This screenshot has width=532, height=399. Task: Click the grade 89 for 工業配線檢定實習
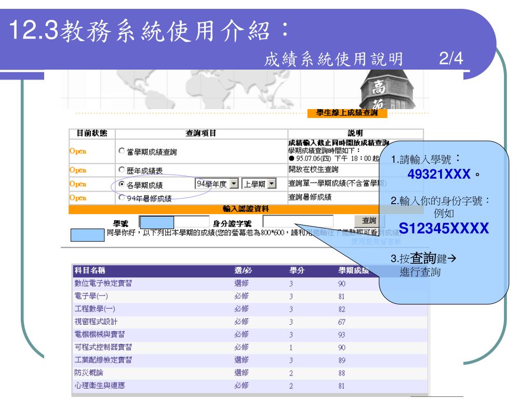[342, 361]
